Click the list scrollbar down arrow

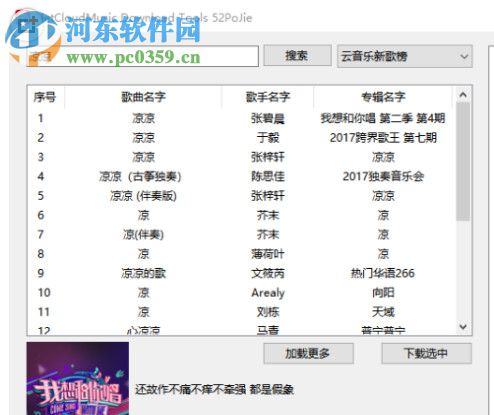coord(463,326)
